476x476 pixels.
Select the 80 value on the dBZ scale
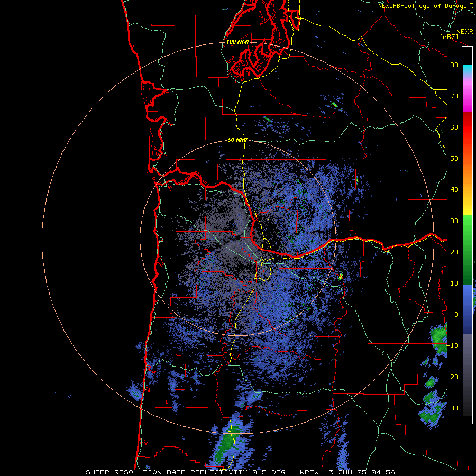[x=454, y=65]
